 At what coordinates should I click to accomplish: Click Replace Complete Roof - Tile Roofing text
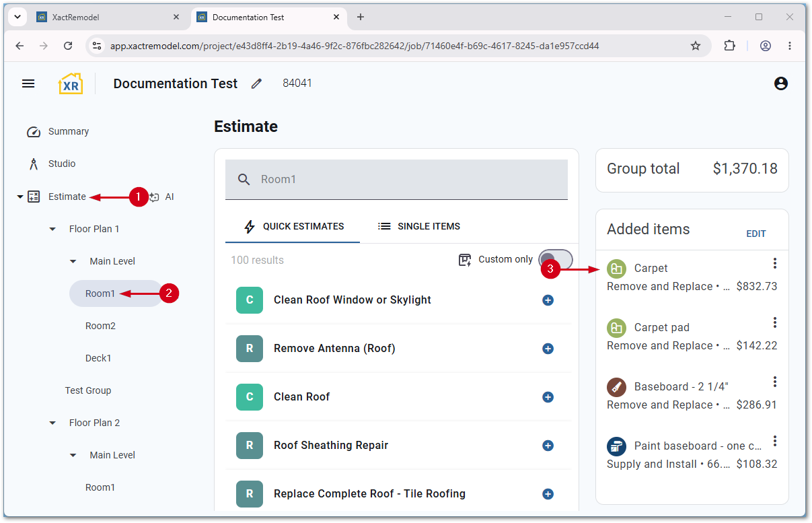point(369,494)
